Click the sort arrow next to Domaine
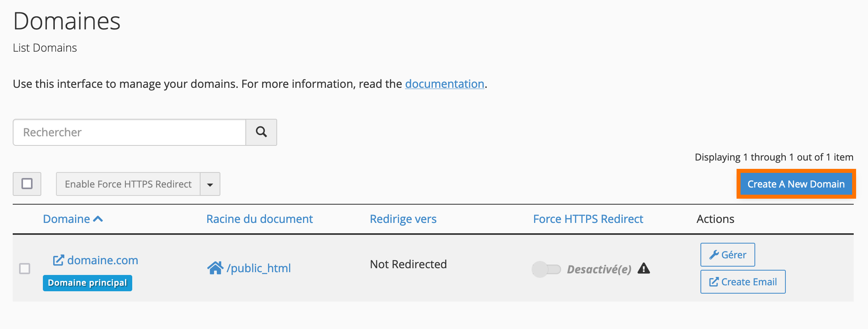 (x=98, y=219)
